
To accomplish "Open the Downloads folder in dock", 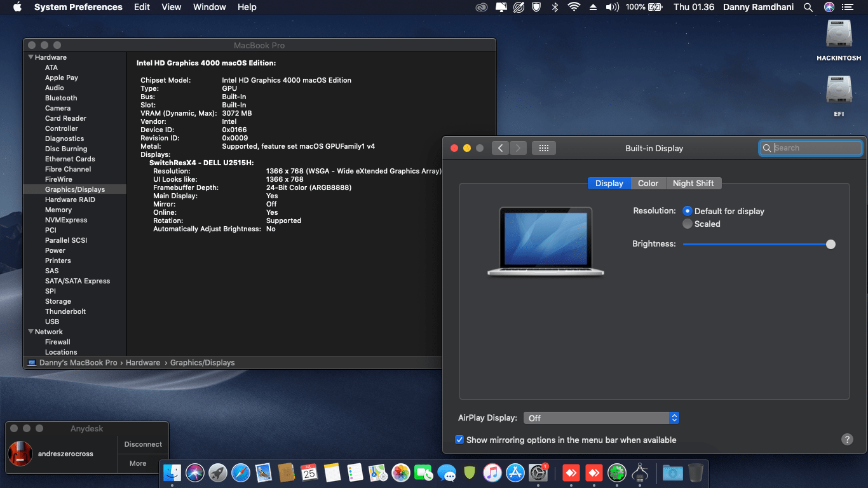I will click(x=672, y=473).
